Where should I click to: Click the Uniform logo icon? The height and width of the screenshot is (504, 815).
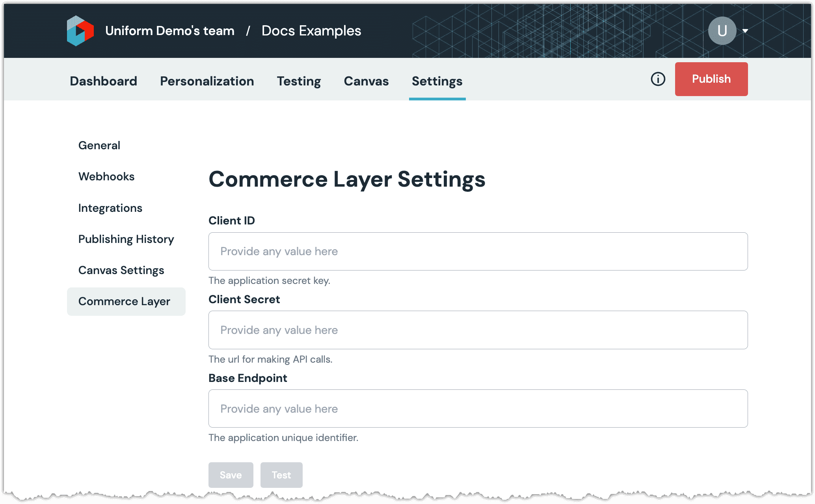pyautogui.click(x=80, y=31)
